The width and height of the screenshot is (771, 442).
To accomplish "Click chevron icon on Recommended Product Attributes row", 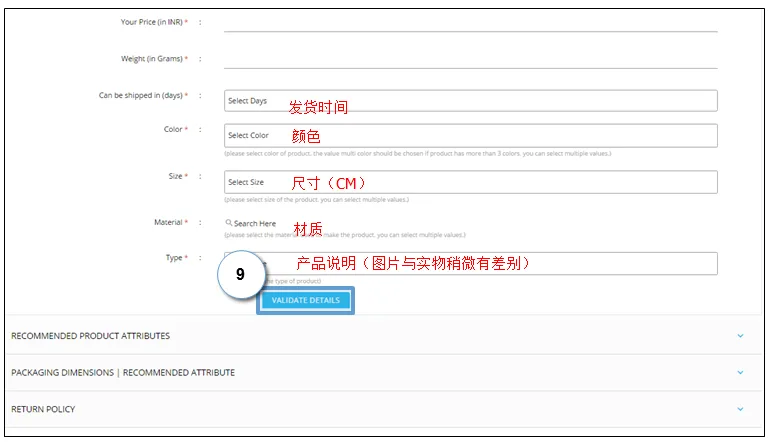I will tap(740, 336).
